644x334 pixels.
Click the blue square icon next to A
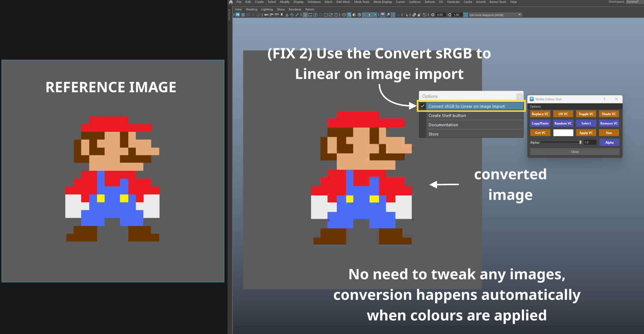click(x=243, y=15)
